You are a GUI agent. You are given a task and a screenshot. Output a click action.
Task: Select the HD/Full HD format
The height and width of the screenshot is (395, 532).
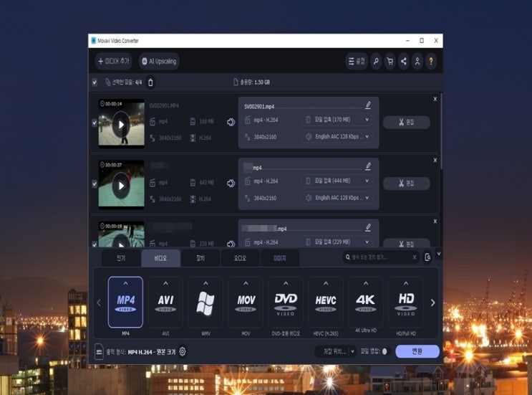pyautogui.click(x=406, y=303)
